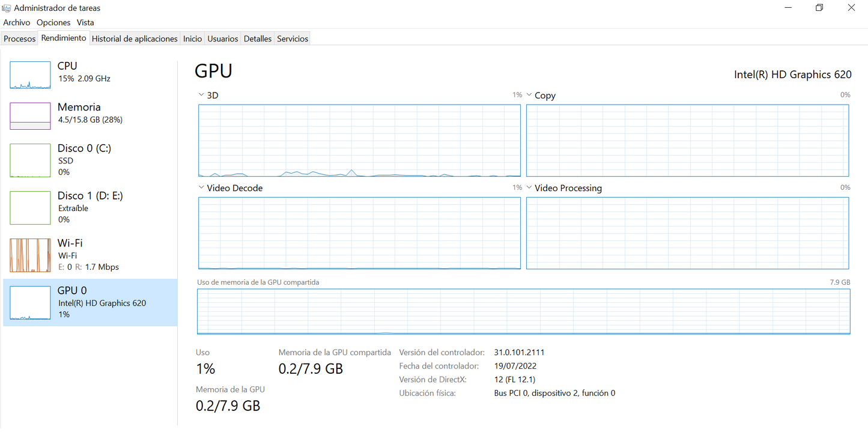The width and height of the screenshot is (868, 432).
Task: Click the Disco 0 (C:) graph thumbnail
Action: pyautogui.click(x=30, y=160)
